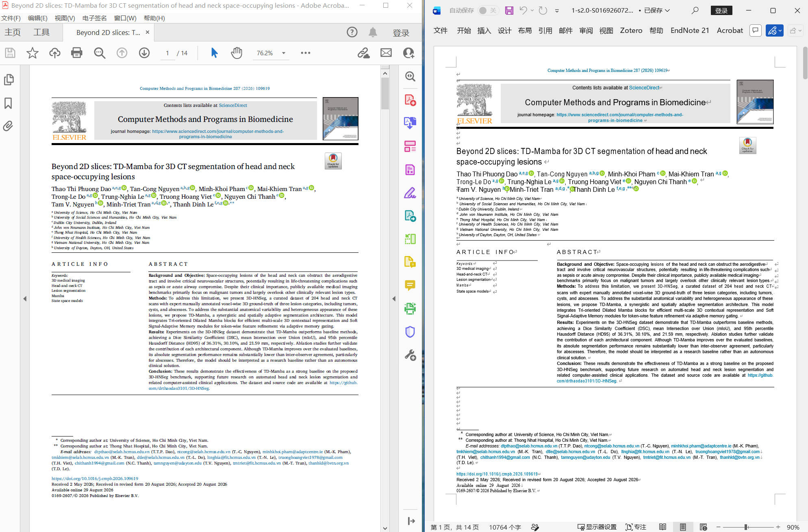This screenshot has height=532, width=808.
Task: Open Acrobat's find text magnifier
Action: click(x=100, y=53)
